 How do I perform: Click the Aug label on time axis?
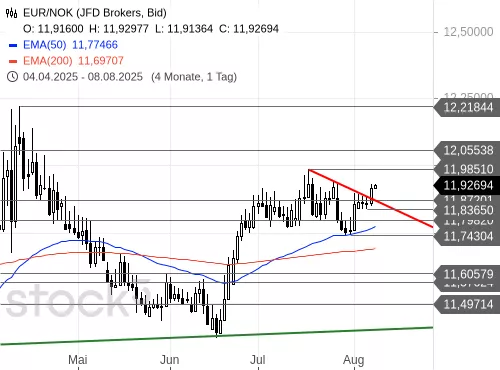click(354, 360)
